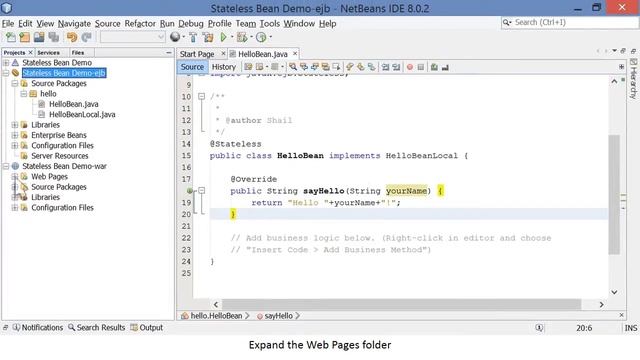The width and height of the screenshot is (640, 360).
Task: Select HelloBean.java in the project tree
Action: pos(73,104)
